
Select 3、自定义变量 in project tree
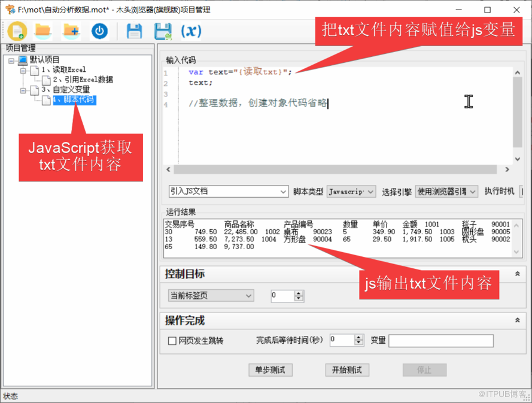(x=66, y=89)
